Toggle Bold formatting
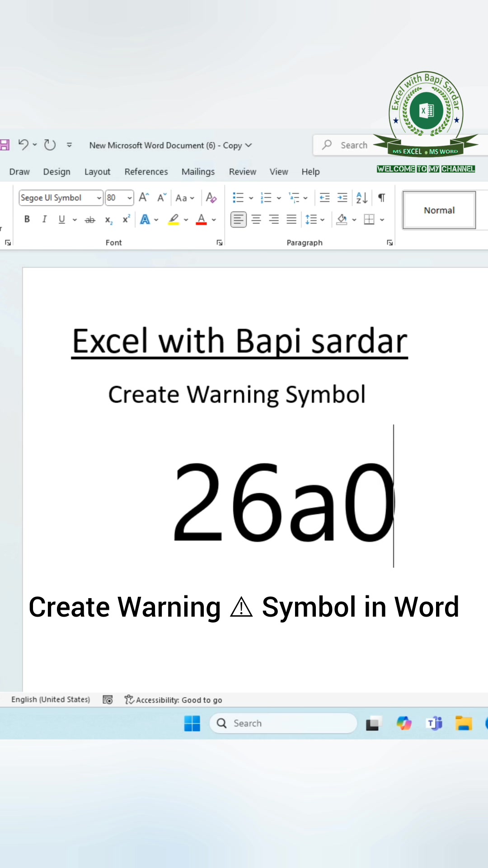Viewport: 488px width, 868px height. pos(27,219)
